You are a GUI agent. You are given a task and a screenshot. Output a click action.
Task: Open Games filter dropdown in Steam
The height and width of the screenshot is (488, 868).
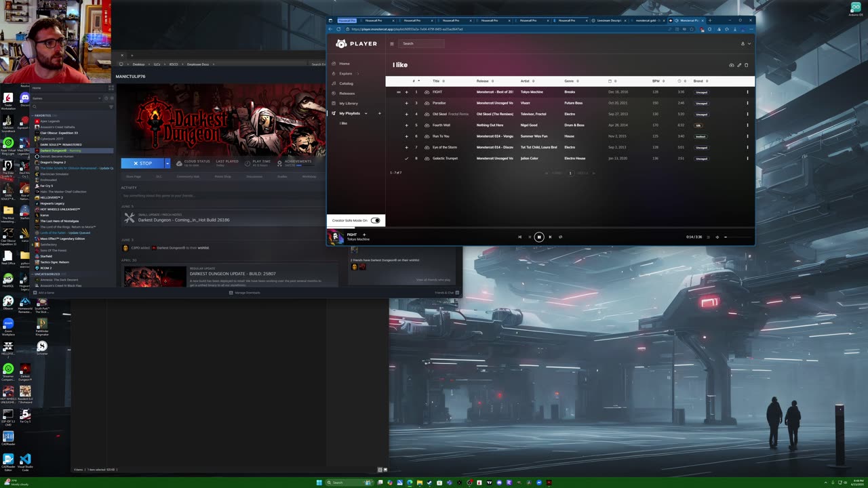pyautogui.click(x=68, y=98)
